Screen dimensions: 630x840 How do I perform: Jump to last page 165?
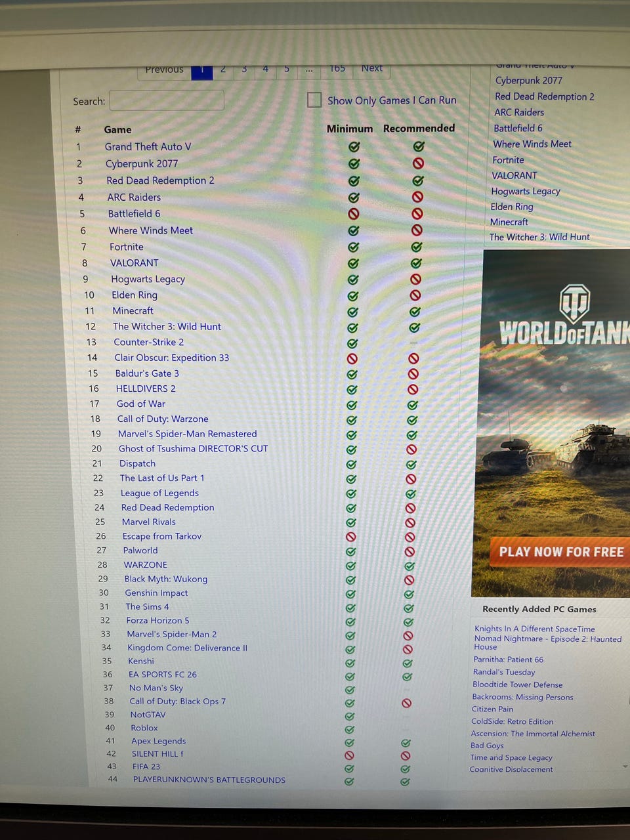(x=337, y=69)
